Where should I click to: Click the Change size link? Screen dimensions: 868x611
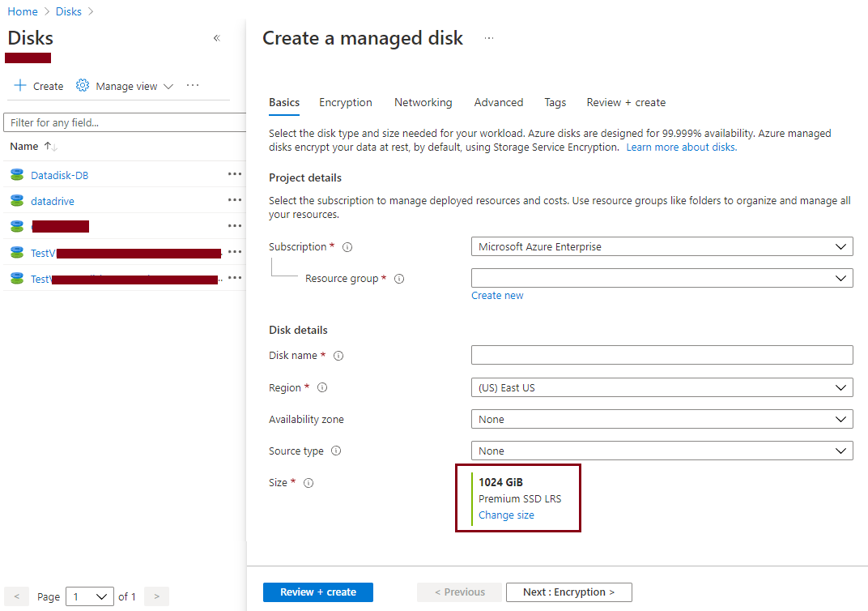(x=506, y=515)
